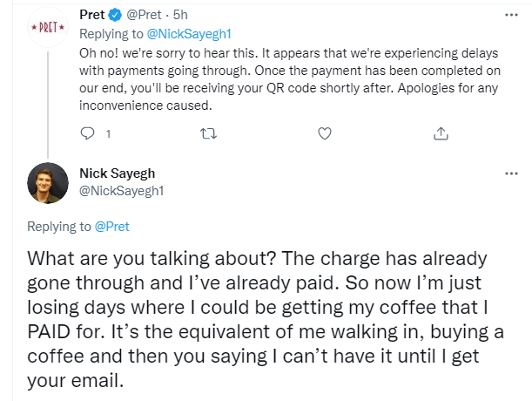
Task: Click the reply count number 1
Action: click(x=108, y=134)
